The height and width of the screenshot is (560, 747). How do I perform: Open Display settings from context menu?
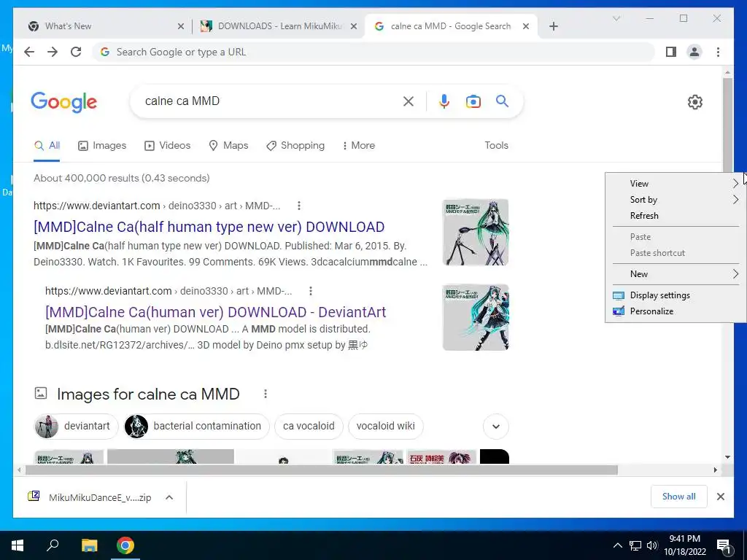point(676,295)
